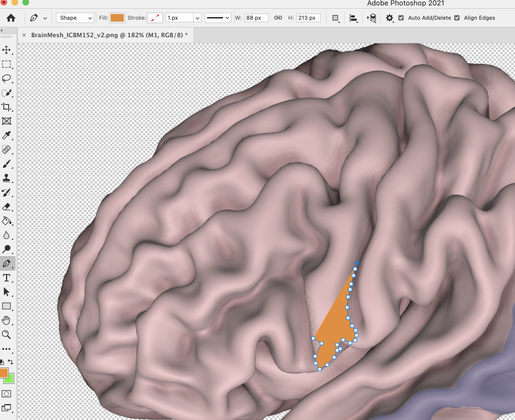Select the Crop tool
The height and width of the screenshot is (420, 515).
7,107
